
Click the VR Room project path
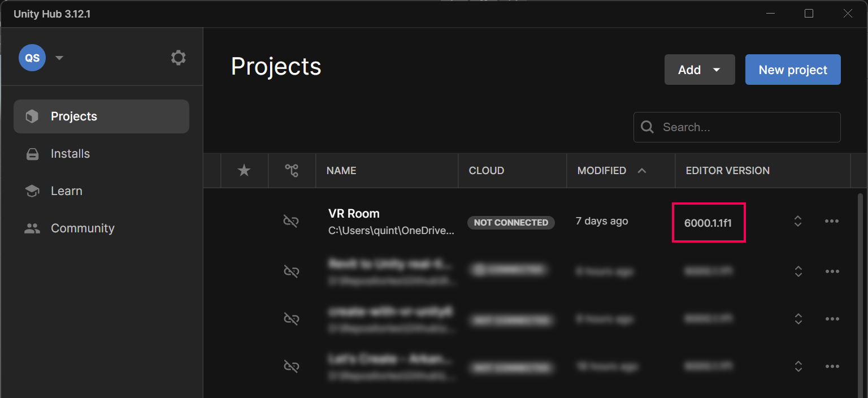pos(392,231)
